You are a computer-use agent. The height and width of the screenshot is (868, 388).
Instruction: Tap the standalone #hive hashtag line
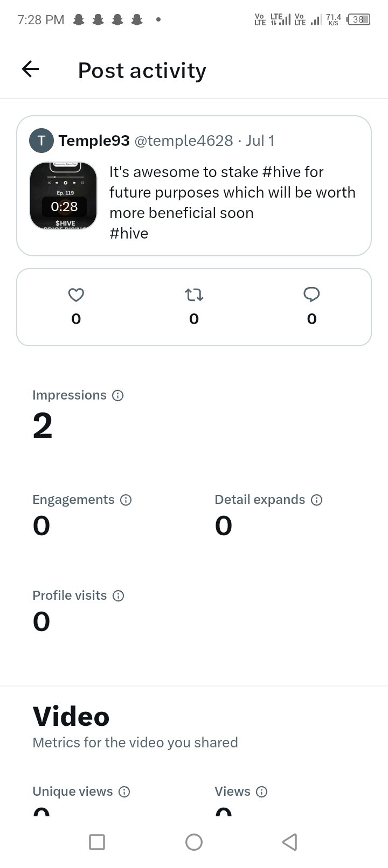(129, 233)
